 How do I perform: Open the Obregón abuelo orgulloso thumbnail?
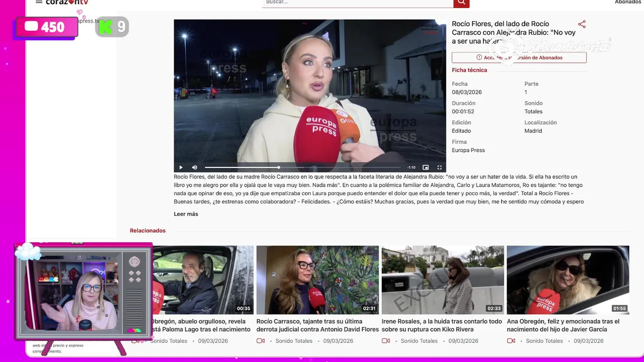click(x=203, y=280)
